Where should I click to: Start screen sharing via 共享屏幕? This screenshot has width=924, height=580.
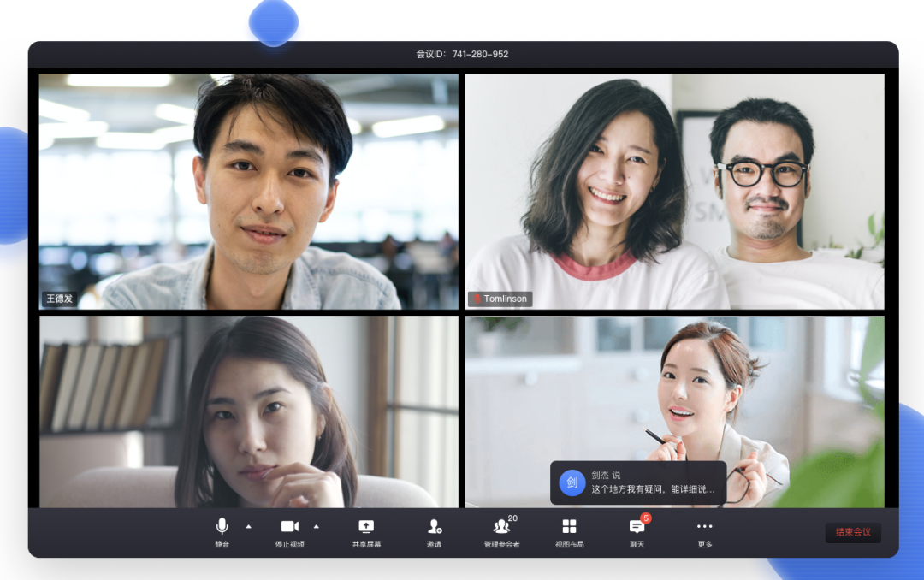point(366,532)
